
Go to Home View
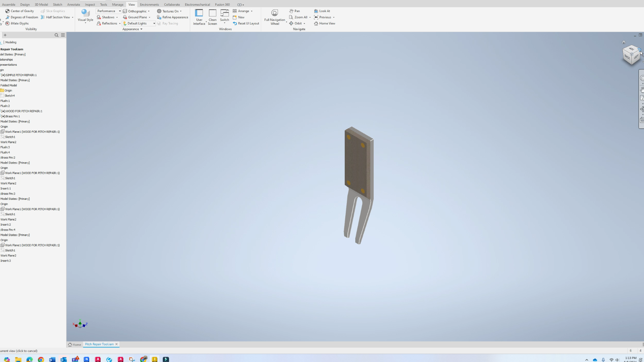pos(324,23)
